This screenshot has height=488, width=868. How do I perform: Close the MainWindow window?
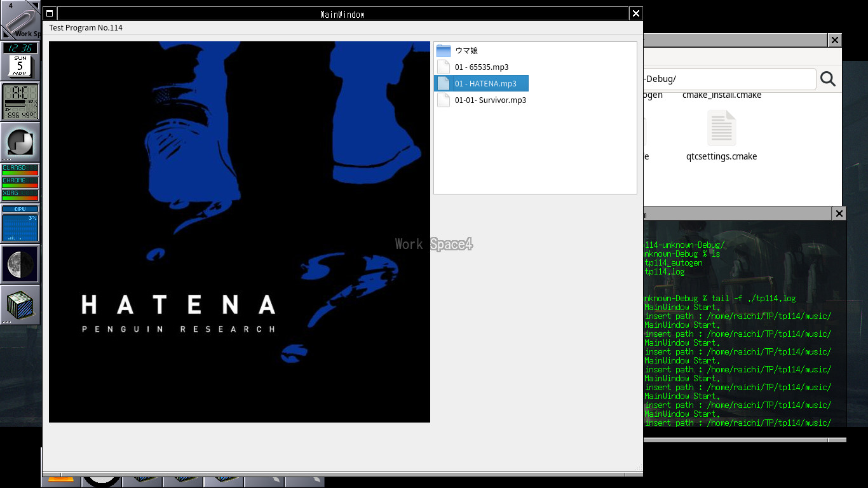(635, 13)
